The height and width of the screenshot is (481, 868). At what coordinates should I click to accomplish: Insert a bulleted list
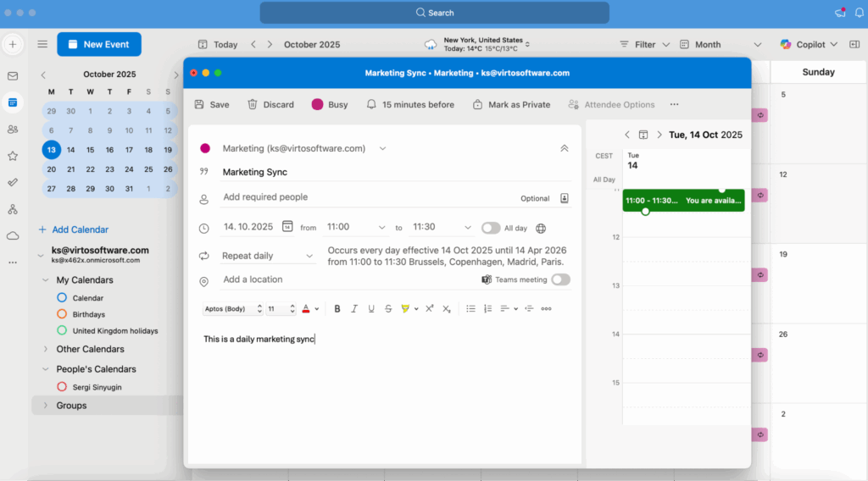(x=470, y=308)
